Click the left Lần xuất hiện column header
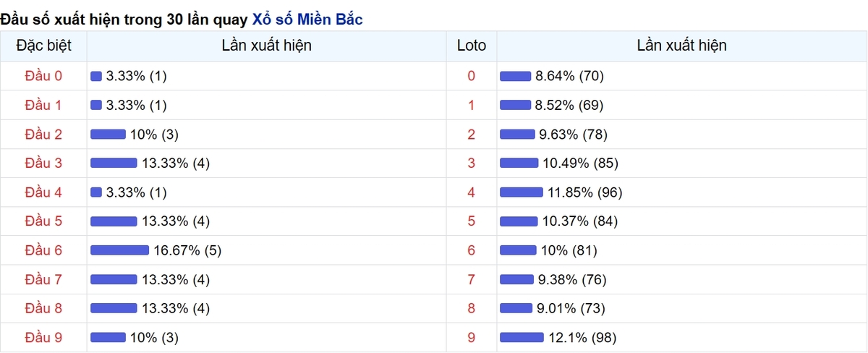Viewport: 868px width, 353px height. (267, 46)
